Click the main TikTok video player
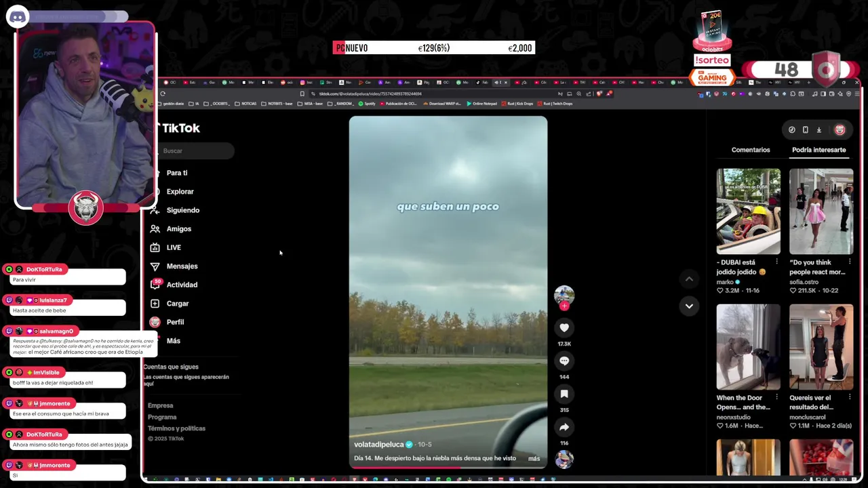Image resolution: width=868 pixels, height=488 pixels. pos(448,291)
